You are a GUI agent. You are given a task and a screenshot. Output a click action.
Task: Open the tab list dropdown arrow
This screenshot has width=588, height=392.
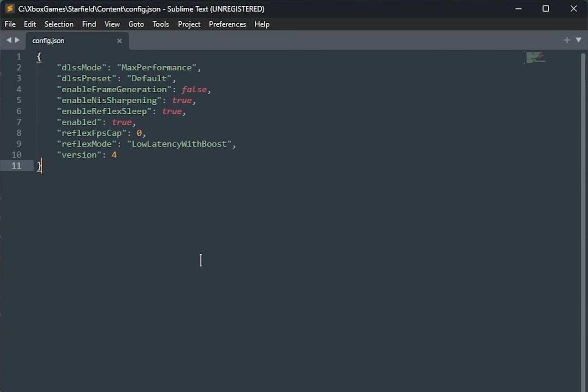tap(579, 40)
